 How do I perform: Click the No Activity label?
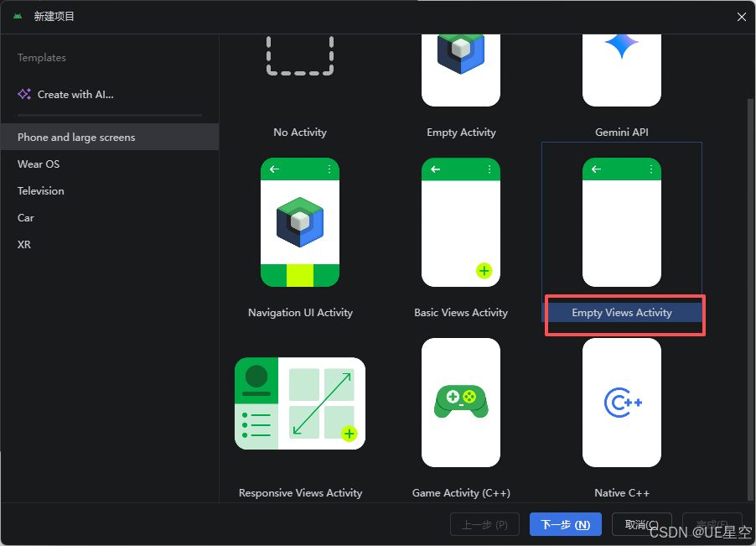point(300,133)
